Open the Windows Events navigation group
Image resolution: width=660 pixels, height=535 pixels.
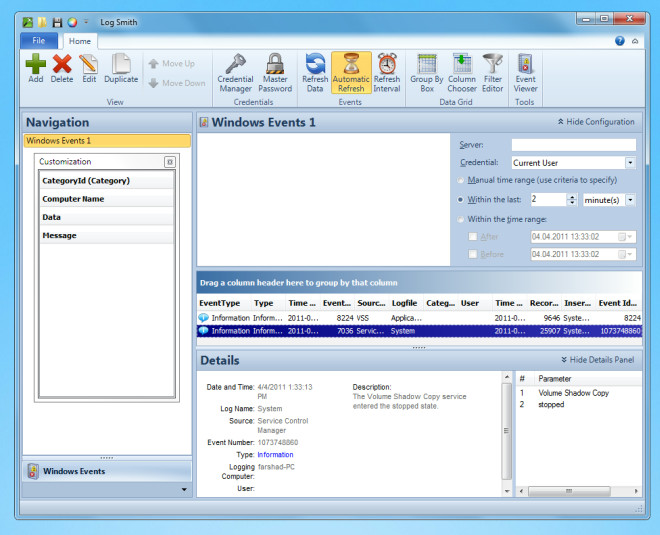pos(107,471)
